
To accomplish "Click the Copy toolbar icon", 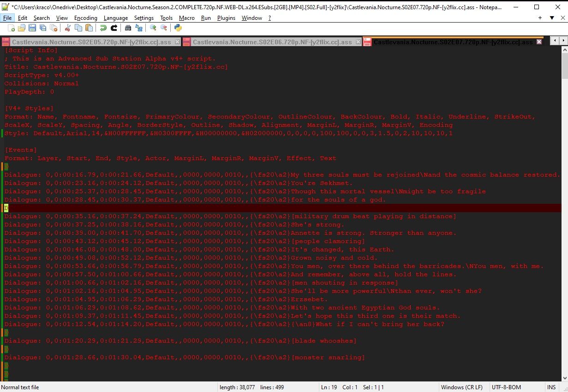I will coord(78,28).
